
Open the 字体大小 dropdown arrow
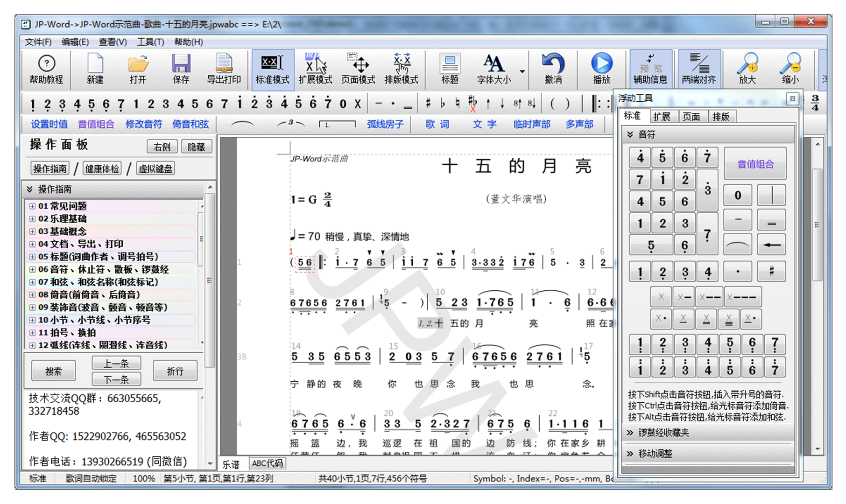(522, 71)
